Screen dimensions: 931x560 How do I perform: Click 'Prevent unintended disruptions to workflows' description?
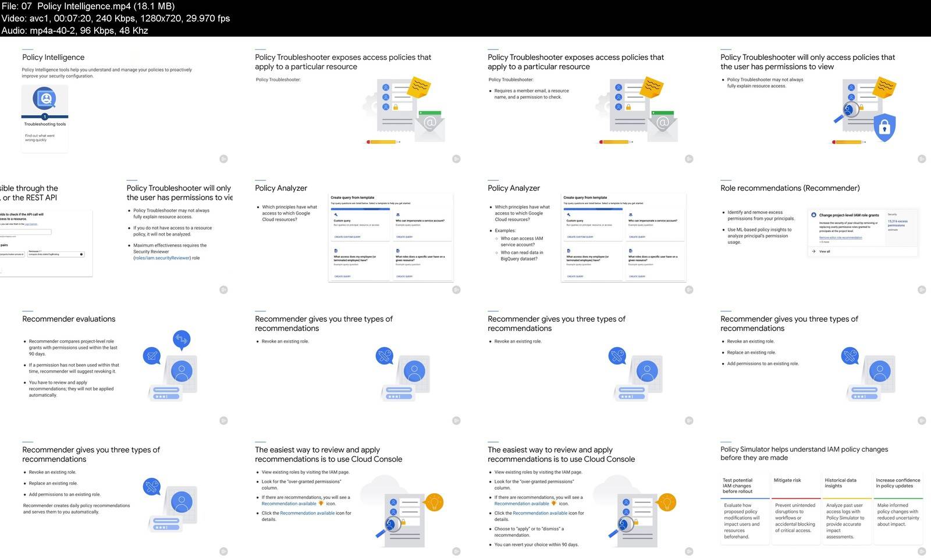point(795,518)
